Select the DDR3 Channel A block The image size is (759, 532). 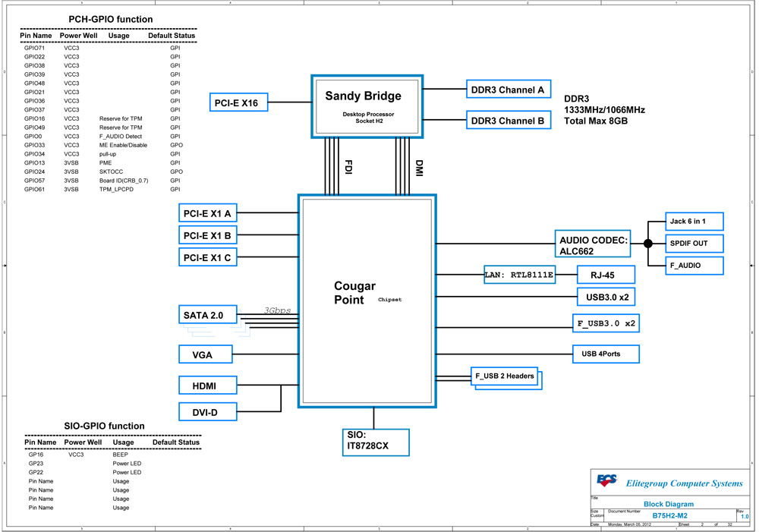pyautogui.click(x=509, y=90)
